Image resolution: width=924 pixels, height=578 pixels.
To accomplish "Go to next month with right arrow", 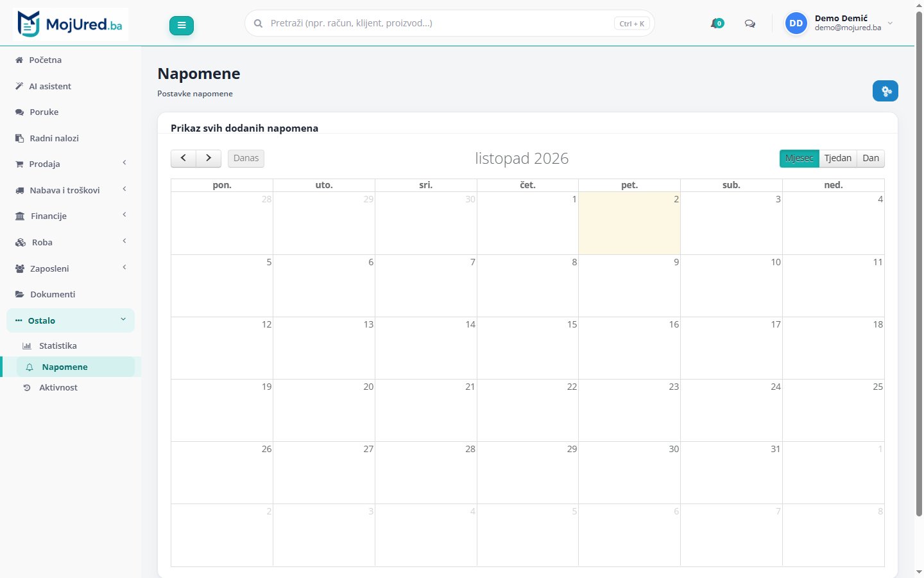I will 209,158.
